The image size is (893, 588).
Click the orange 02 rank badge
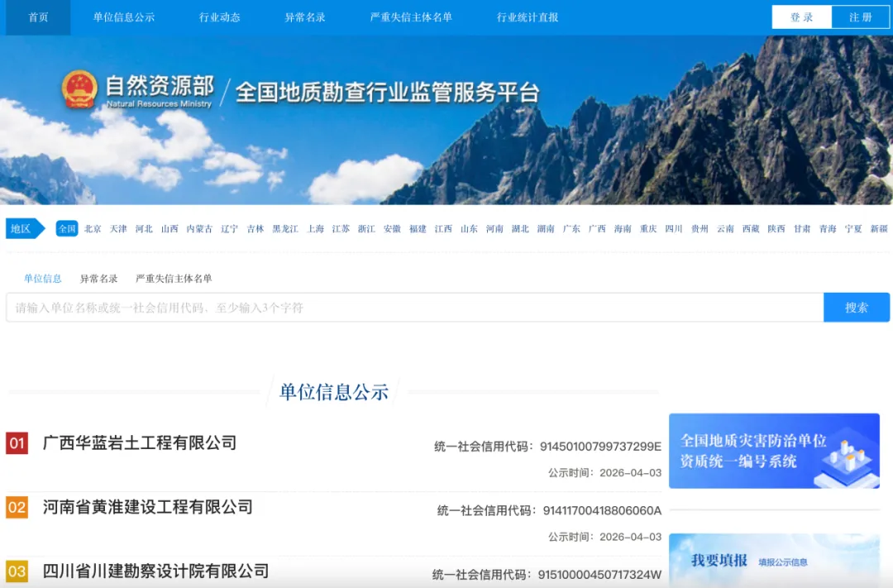tap(17, 507)
